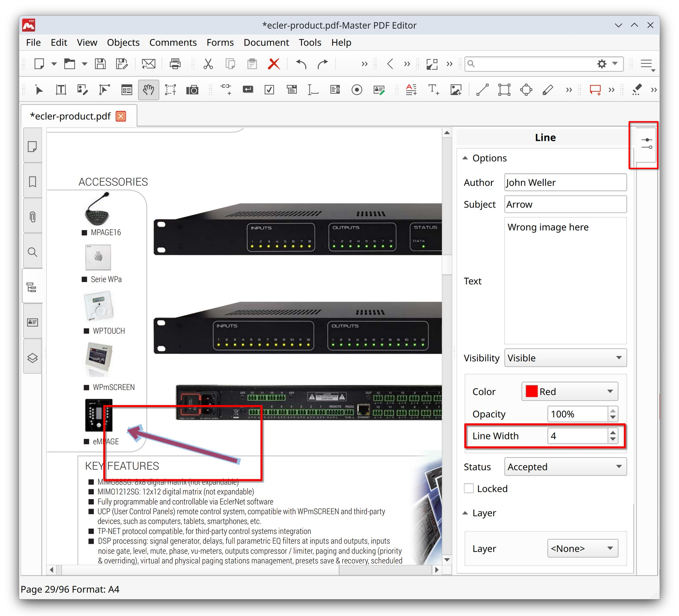
Task: Open search settings gear dropdown
Action: (x=607, y=64)
